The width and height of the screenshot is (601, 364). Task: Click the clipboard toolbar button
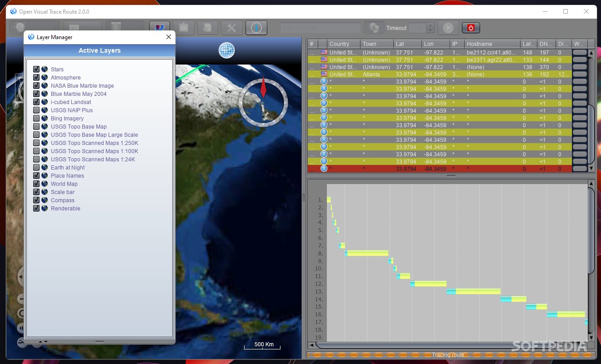[x=184, y=28]
